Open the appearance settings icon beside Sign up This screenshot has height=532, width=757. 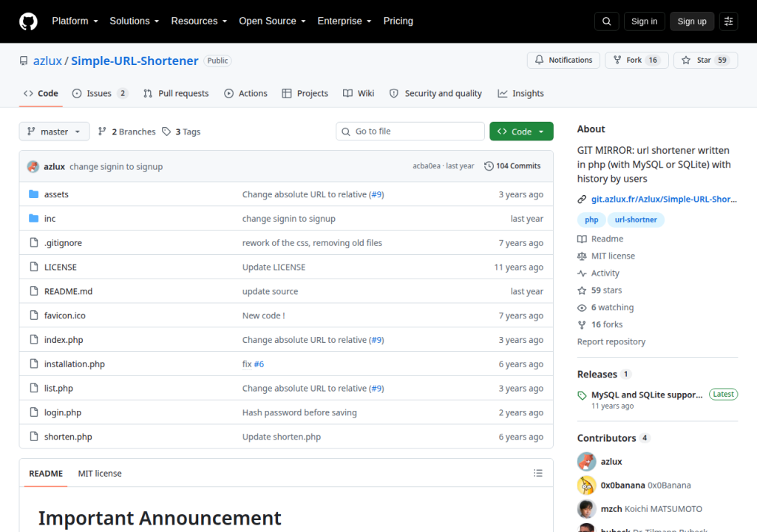click(728, 21)
